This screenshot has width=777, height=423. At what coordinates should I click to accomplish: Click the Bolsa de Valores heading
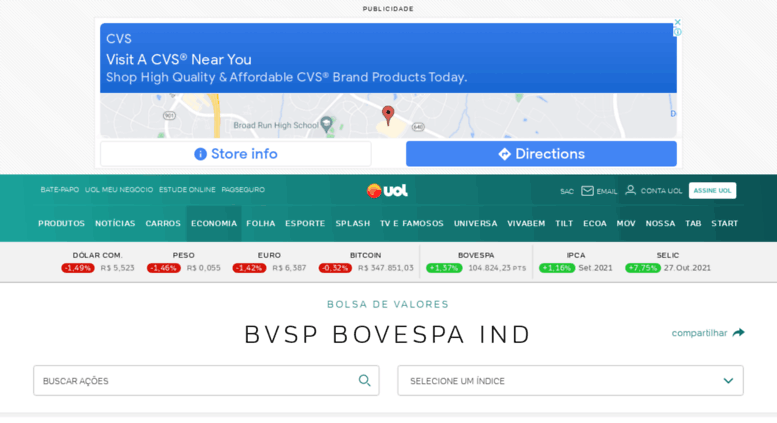coord(388,304)
